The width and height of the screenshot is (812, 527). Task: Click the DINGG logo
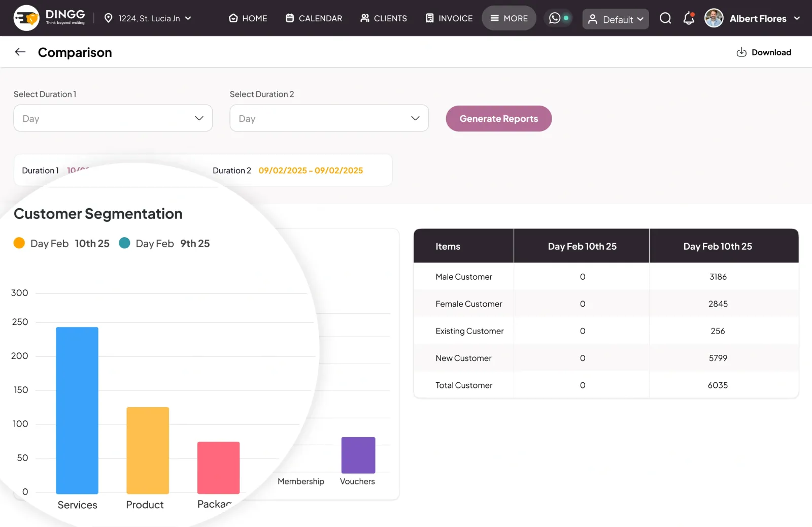[49, 18]
